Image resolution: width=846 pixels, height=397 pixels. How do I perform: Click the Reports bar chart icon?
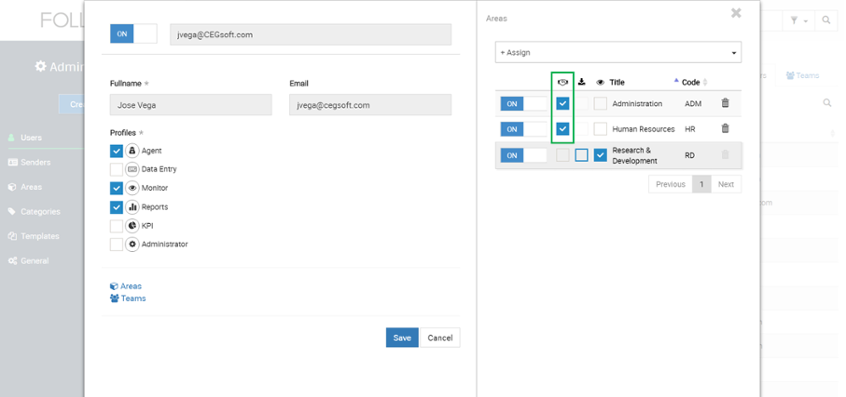tap(132, 207)
